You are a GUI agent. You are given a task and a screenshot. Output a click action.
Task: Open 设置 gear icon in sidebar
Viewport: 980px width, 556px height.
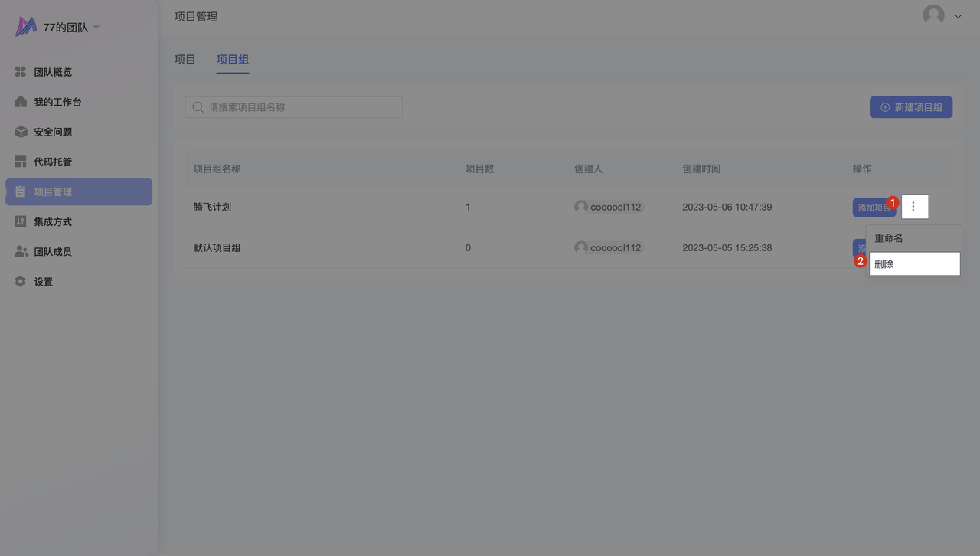(x=21, y=282)
